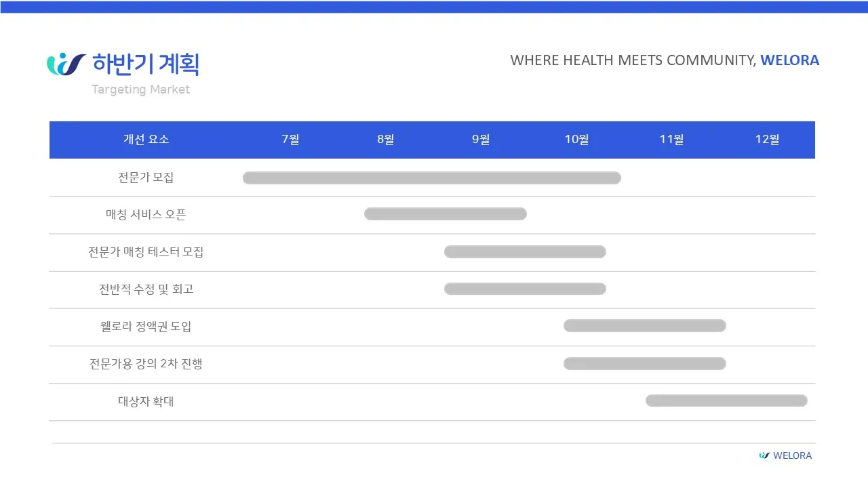Click the WELORA word in header slogan
This screenshot has width=868, height=488.
789,60
